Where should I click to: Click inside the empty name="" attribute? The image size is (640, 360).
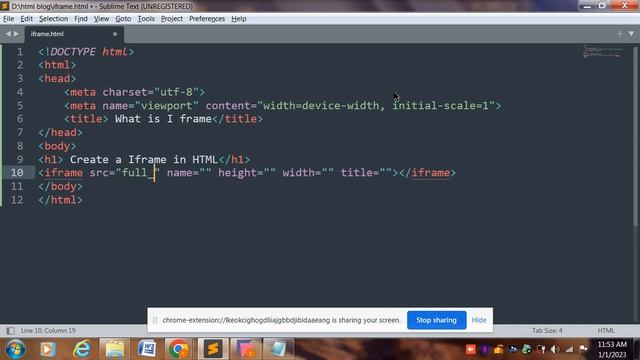pyautogui.click(x=205, y=173)
